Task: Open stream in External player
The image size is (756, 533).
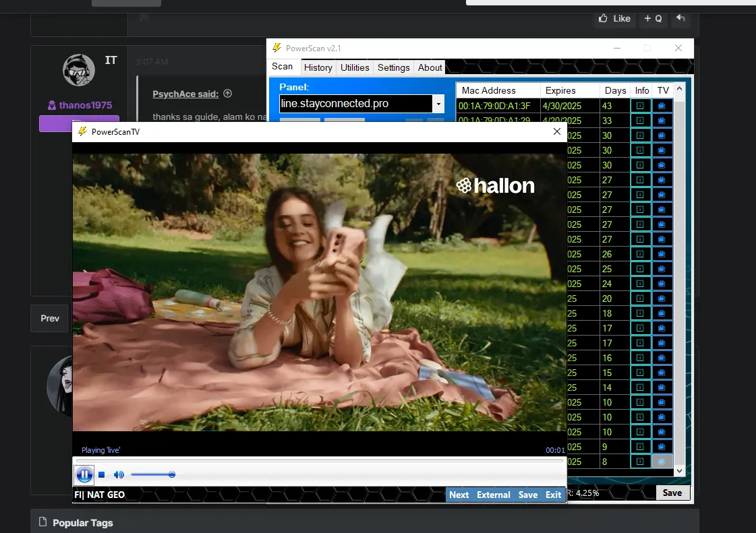Action: [493, 495]
